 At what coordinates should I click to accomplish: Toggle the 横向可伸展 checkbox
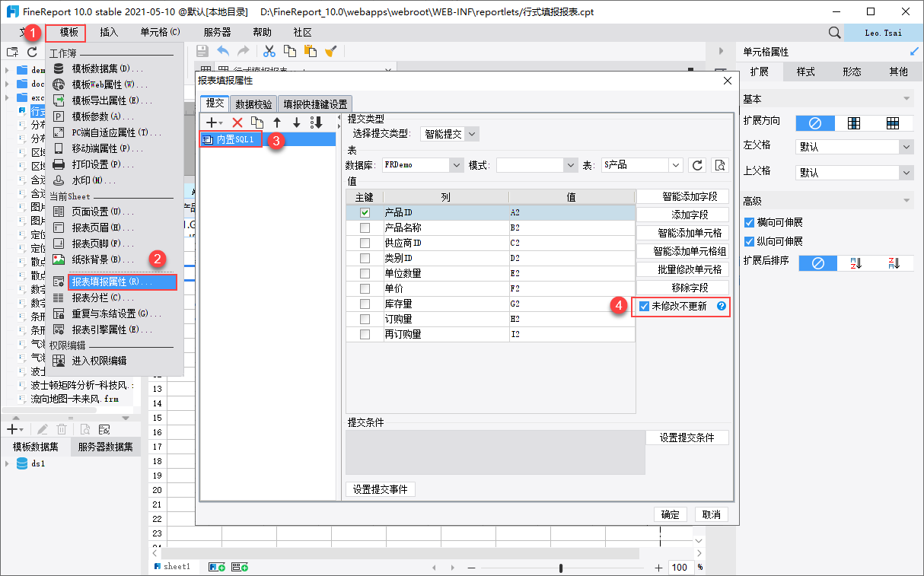(x=749, y=223)
